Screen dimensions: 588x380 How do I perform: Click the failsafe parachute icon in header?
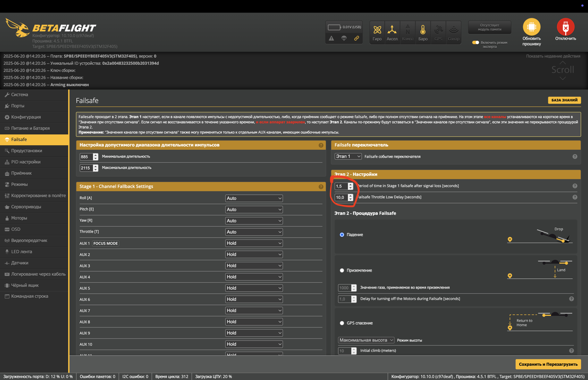[344, 38]
